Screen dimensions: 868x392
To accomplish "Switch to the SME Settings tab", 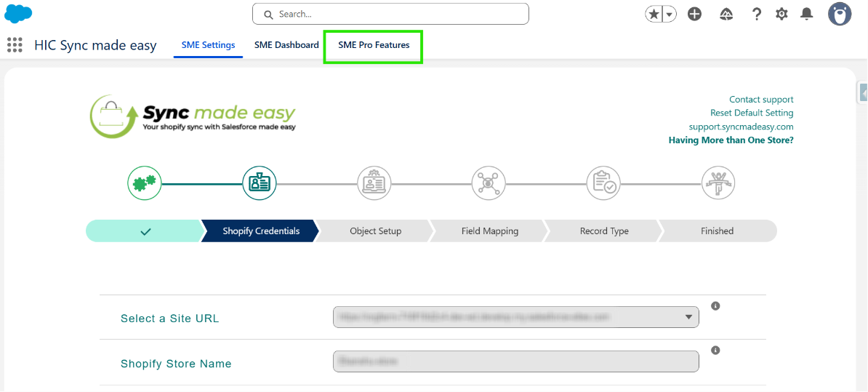I will (x=208, y=45).
